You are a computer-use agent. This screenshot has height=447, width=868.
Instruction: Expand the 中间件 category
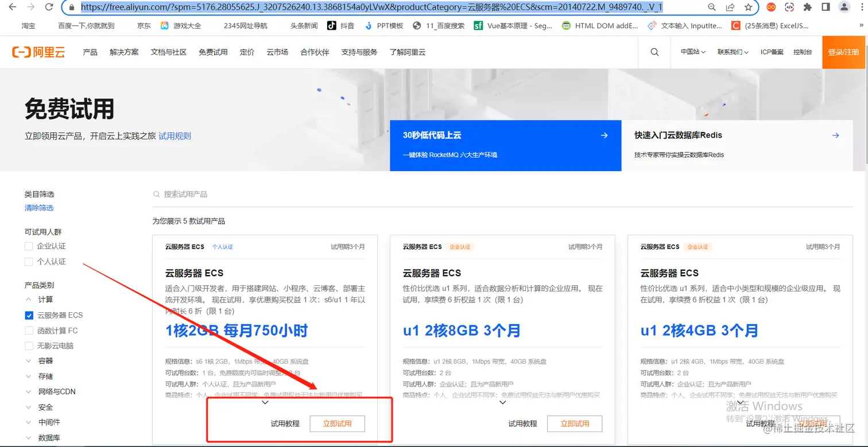coord(29,422)
